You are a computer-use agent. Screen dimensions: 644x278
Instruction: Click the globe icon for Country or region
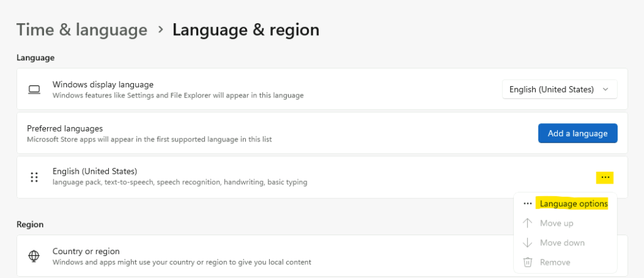click(34, 256)
